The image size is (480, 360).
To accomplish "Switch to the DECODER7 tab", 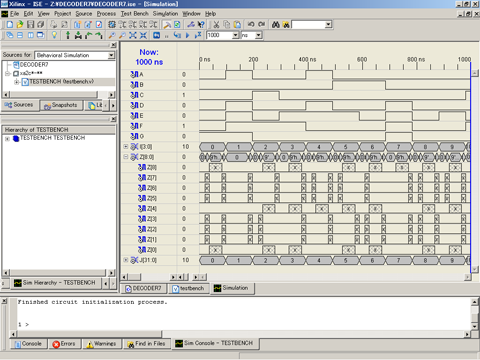I will coord(143,288).
